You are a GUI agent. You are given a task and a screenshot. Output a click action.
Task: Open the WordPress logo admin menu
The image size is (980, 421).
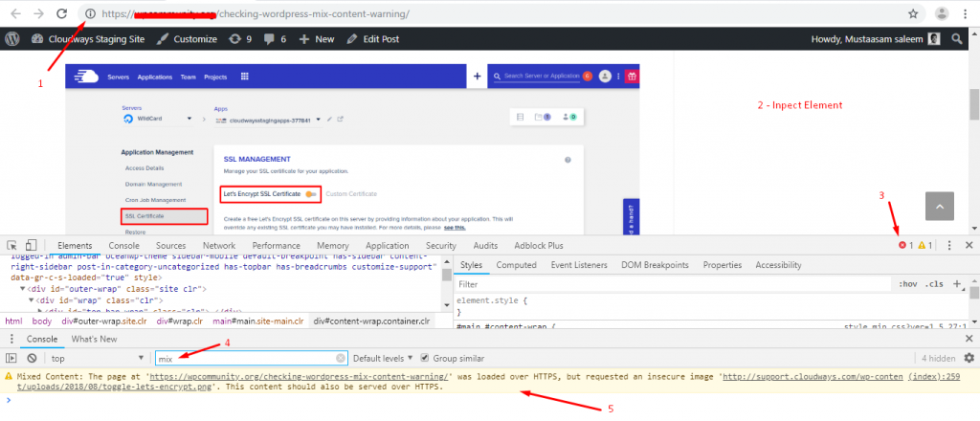[x=12, y=39]
